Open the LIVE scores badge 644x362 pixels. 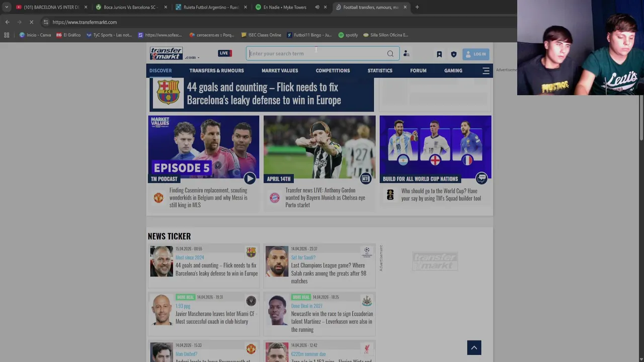(x=225, y=53)
